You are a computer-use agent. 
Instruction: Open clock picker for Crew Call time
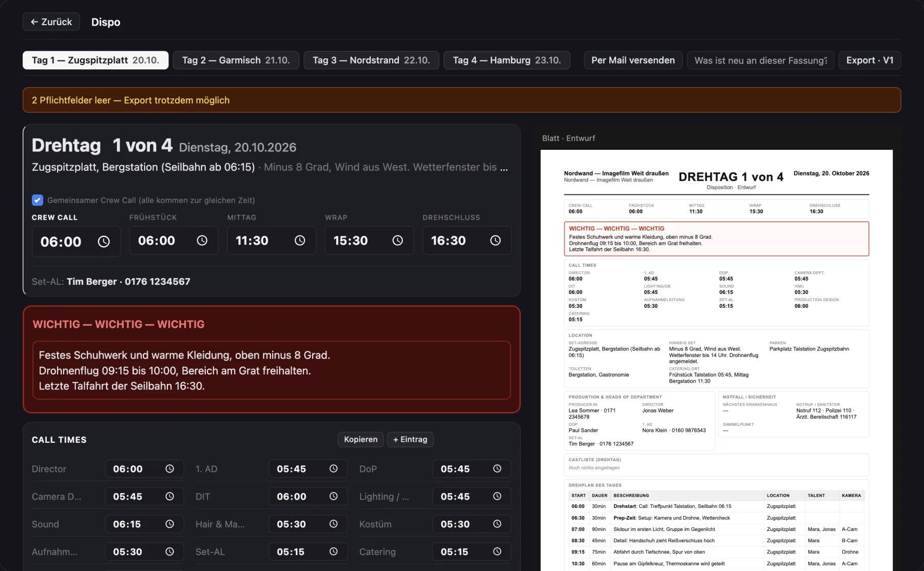coord(104,242)
